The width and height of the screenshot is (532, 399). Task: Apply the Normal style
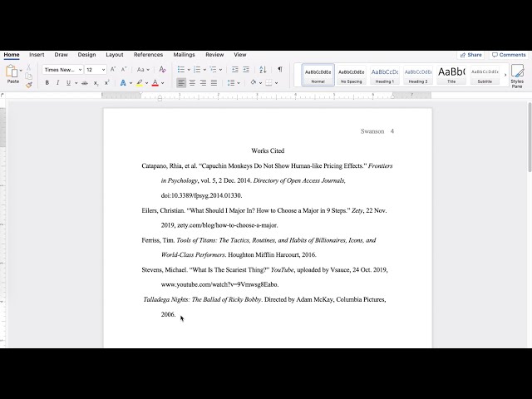pos(318,75)
